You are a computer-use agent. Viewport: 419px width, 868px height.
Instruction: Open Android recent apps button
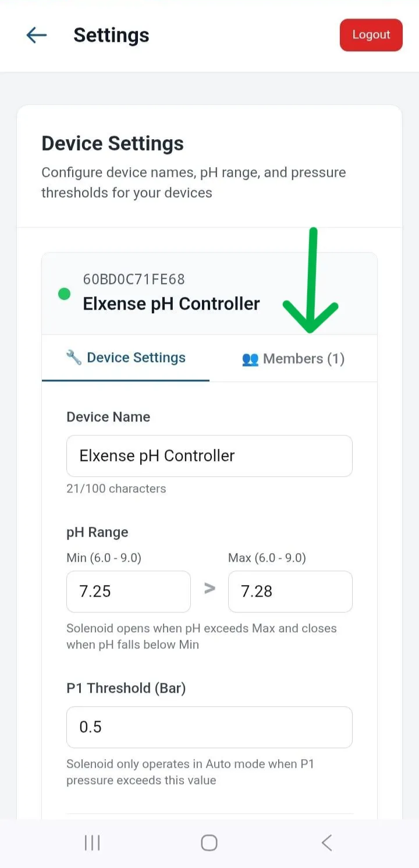pyautogui.click(x=93, y=842)
